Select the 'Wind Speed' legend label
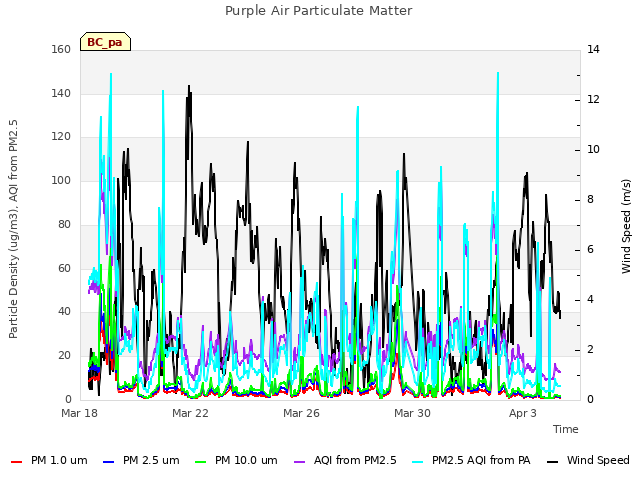640x480 pixels. coord(598,460)
